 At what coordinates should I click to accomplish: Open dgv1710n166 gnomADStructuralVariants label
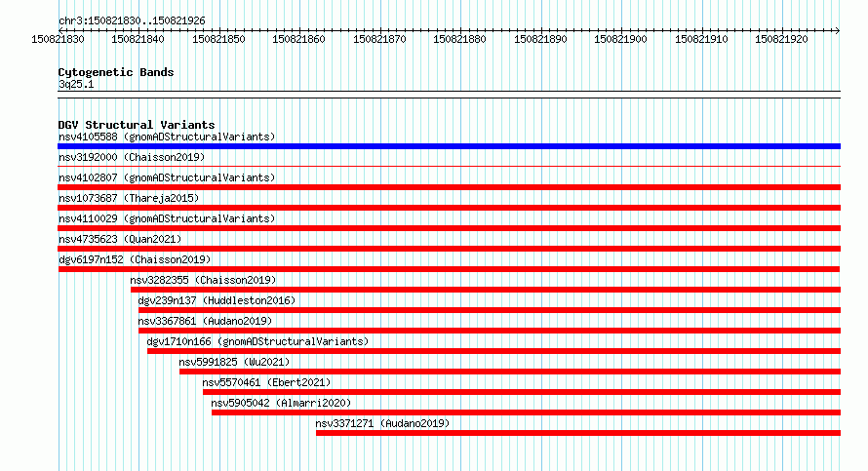(x=257, y=341)
